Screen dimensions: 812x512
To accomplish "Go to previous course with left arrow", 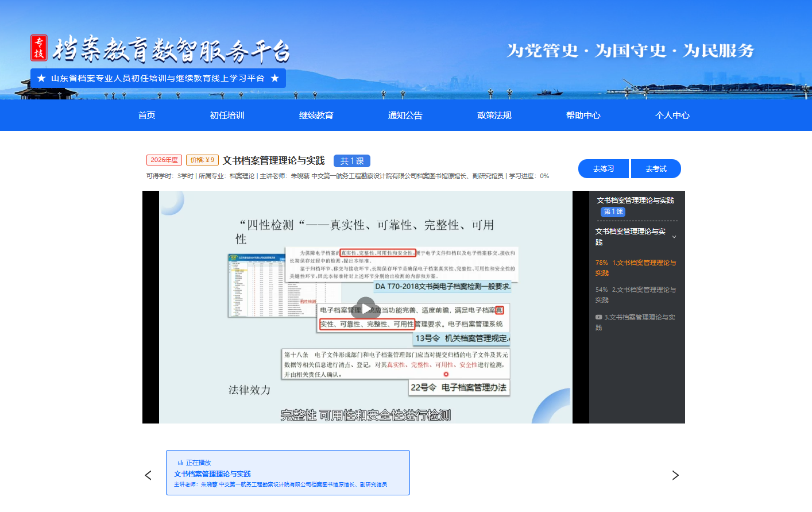I will point(148,475).
